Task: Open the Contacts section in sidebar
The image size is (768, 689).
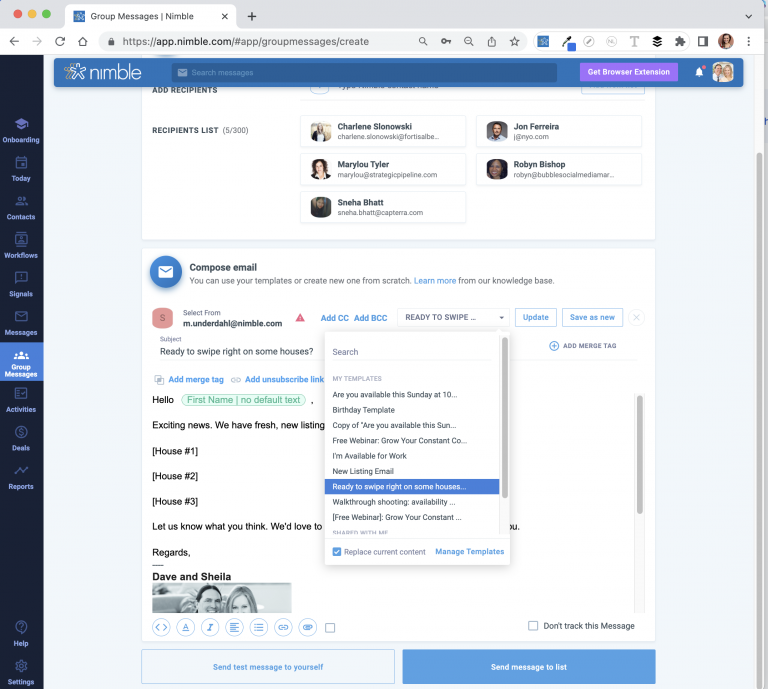Action: coord(21,207)
